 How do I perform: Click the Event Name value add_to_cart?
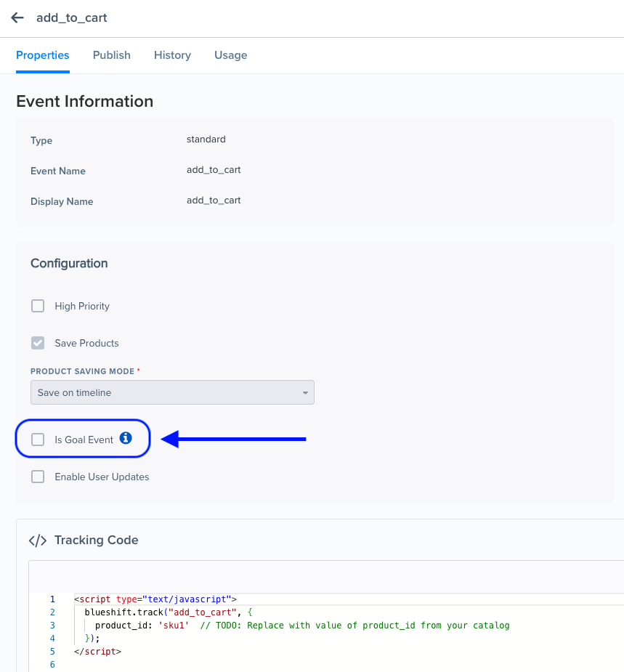coord(214,170)
